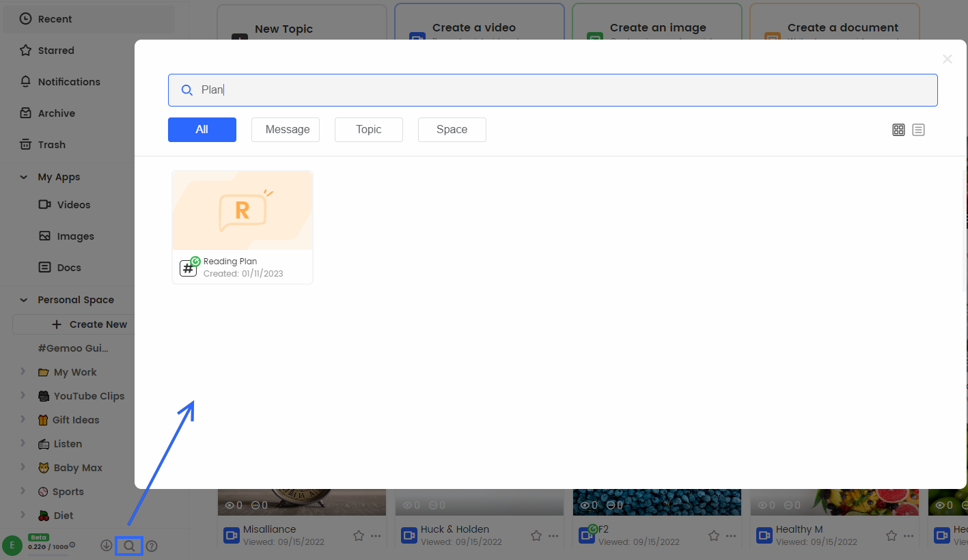Open Notifications bell in sidebar
Screen dimensions: 968x560
coord(25,82)
